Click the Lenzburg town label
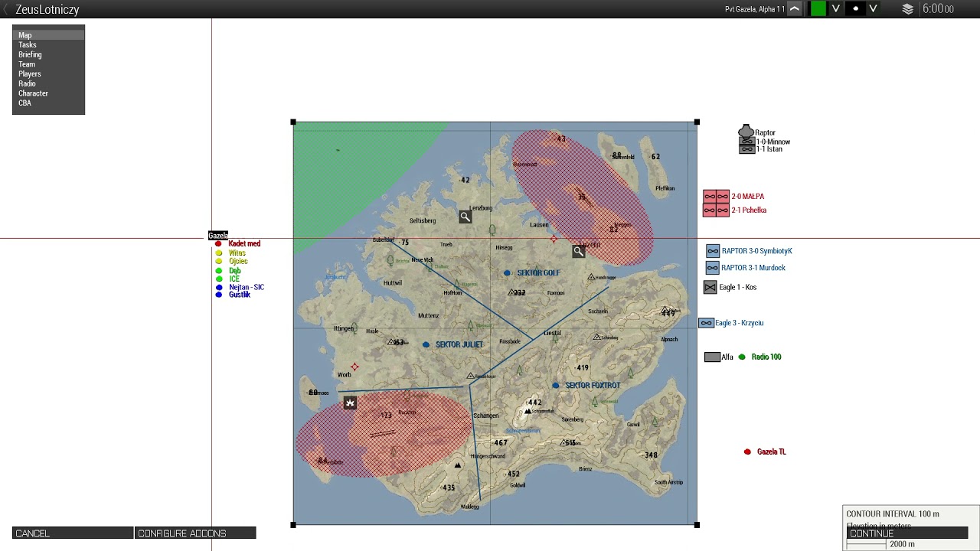This screenshot has height=551, width=980. click(x=481, y=208)
